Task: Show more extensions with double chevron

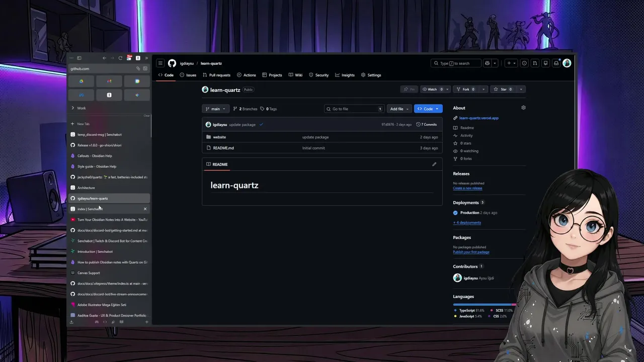Action: (146, 58)
